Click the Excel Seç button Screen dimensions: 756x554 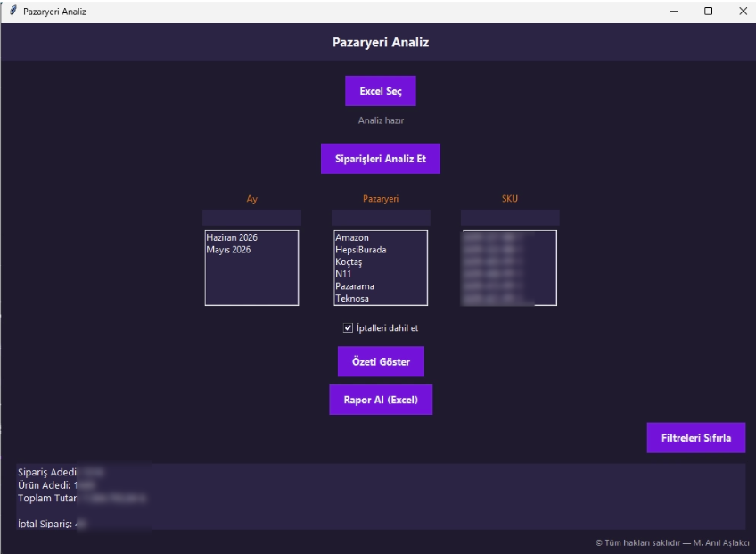(381, 91)
